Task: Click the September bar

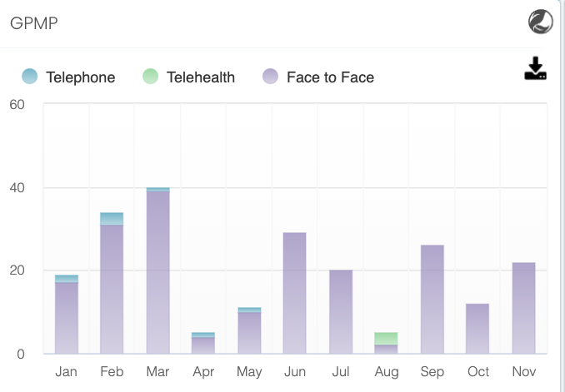Action: point(432,301)
